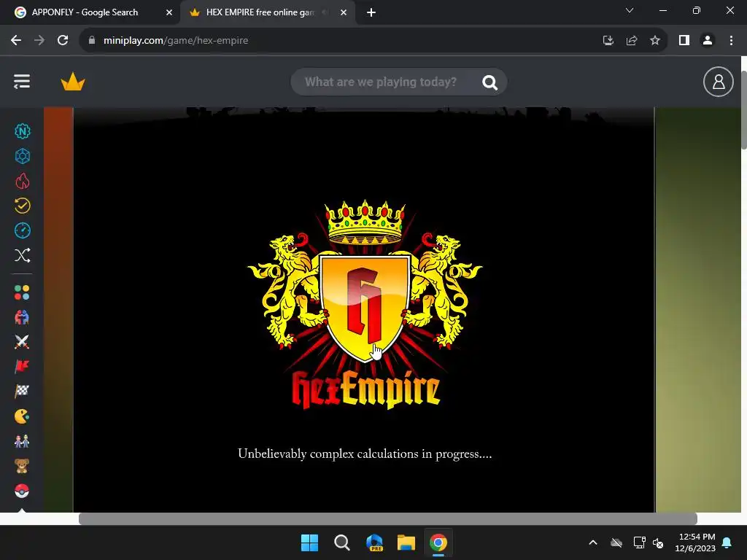This screenshot has height=560, width=747.
Task: Go back to previous page
Action: pyautogui.click(x=16, y=41)
